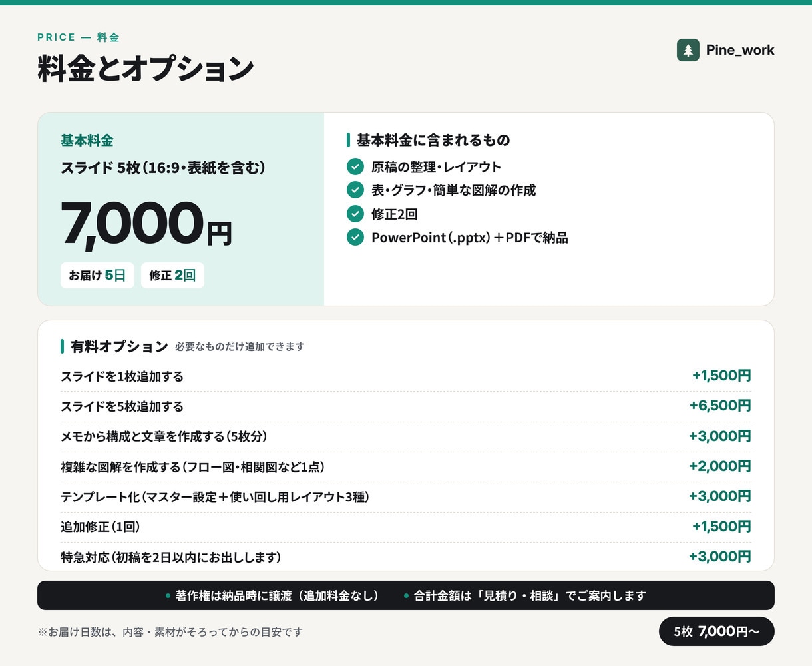Click the +3,000円 price for メモから構成 row

pos(720,436)
